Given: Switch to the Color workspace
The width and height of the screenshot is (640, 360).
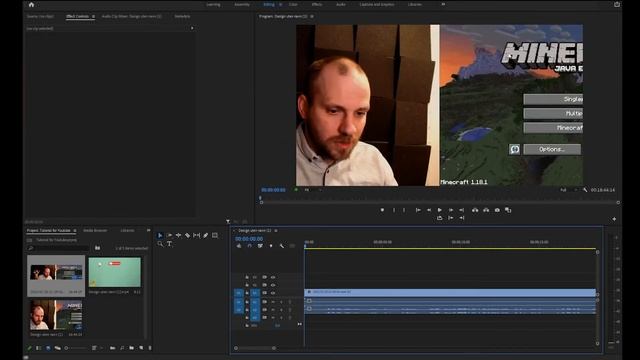Looking at the screenshot, I should click(293, 4).
